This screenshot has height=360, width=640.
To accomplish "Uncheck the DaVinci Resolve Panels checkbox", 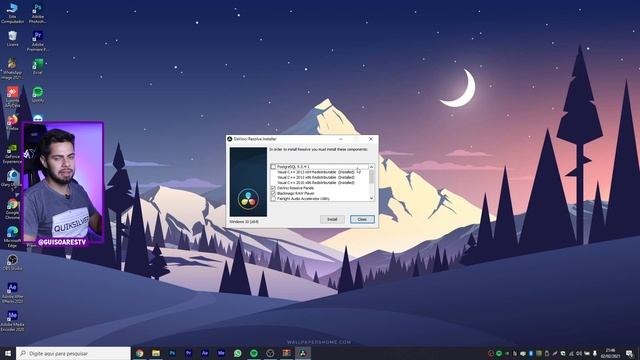I will click(x=273, y=188).
